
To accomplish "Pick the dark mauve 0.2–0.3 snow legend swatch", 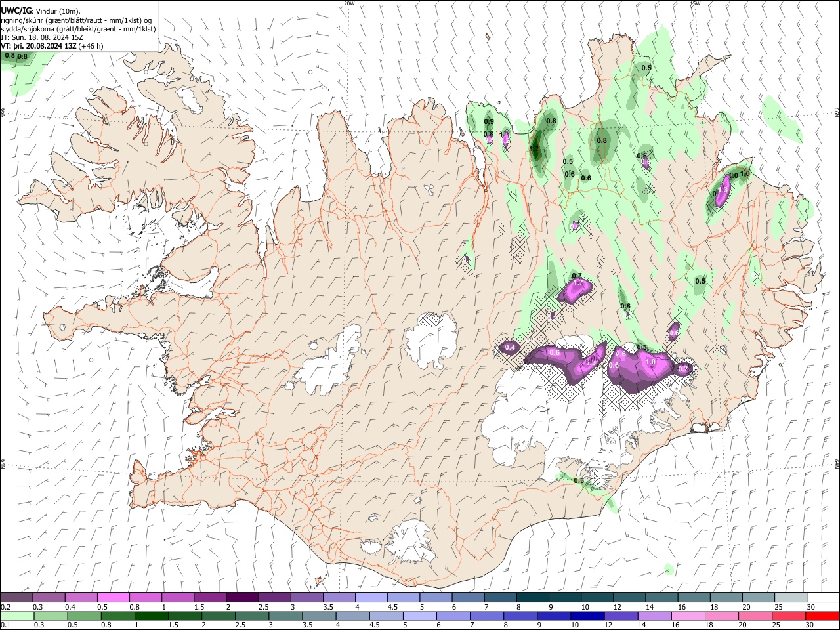I will click(x=16, y=598).
